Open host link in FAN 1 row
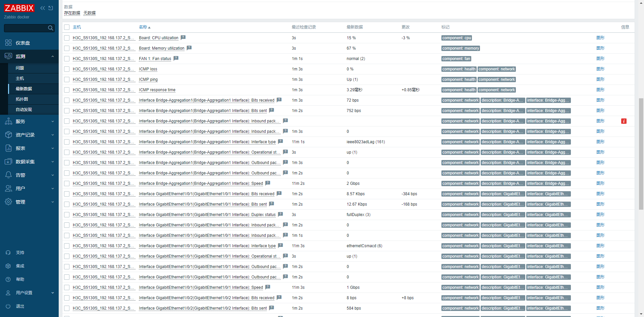The height and width of the screenshot is (317, 644). [104, 59]
